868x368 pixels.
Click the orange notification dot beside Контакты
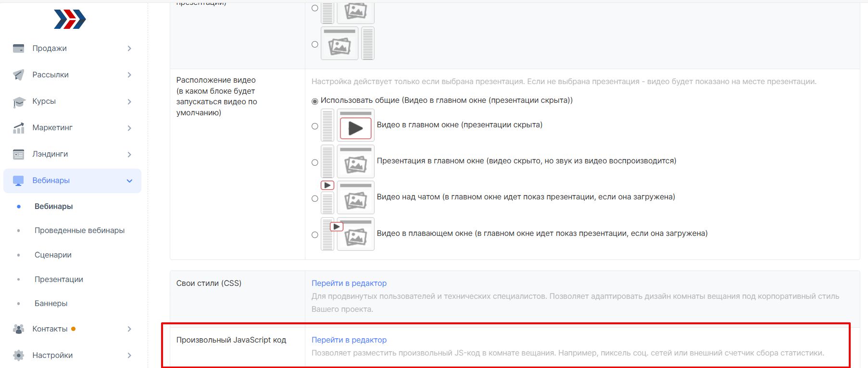point(73,329)
